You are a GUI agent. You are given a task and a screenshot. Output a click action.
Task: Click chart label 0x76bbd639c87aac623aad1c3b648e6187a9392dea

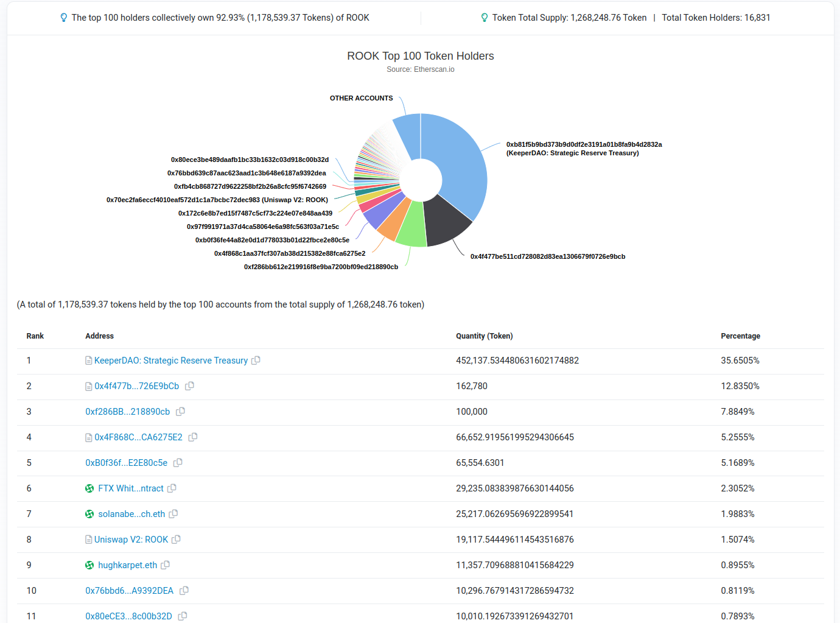(x=247, y=173)
